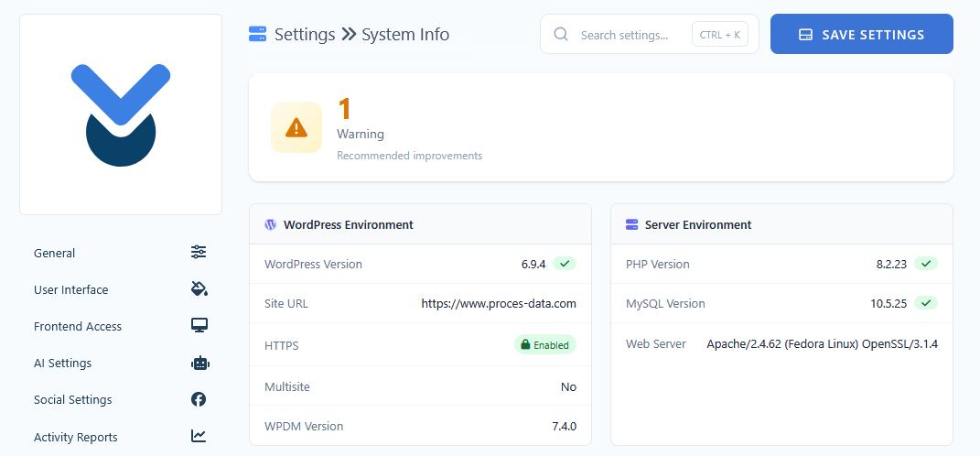Click the 'WordPress Version' label
Screen dimensions: 980x456
pos(313,264)
